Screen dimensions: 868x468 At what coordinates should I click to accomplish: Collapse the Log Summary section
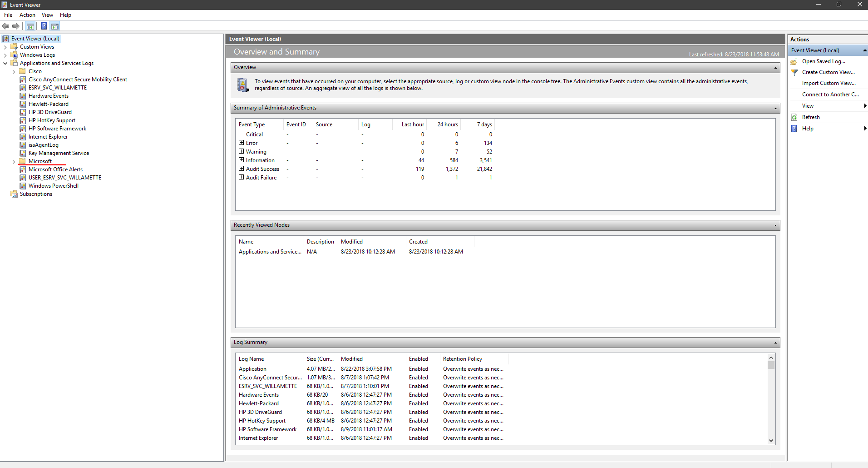pyautogui.click(x=775, y=343)
